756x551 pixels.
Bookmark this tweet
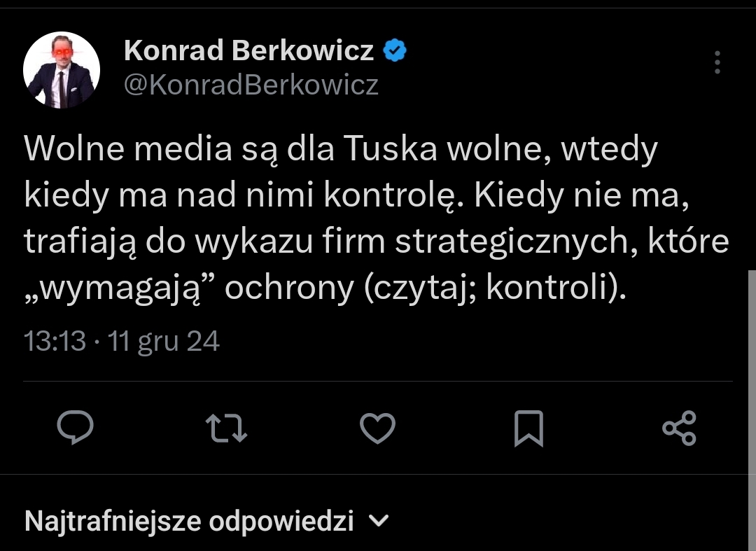point(528,428)
